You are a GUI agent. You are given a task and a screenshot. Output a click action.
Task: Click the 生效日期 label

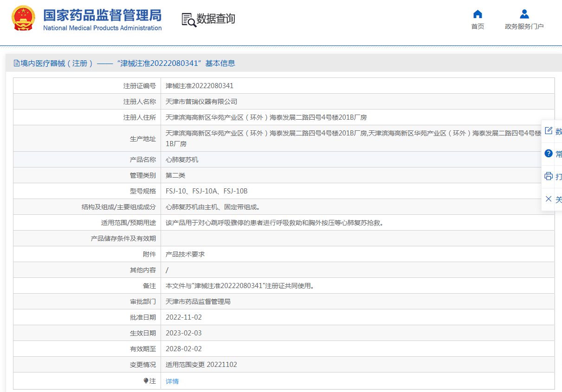[x=143, y=333]
